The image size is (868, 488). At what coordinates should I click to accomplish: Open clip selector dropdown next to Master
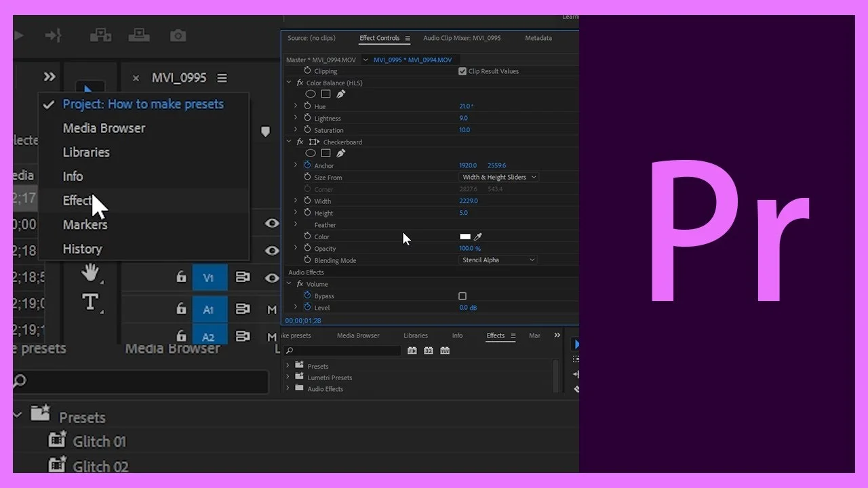366,60
